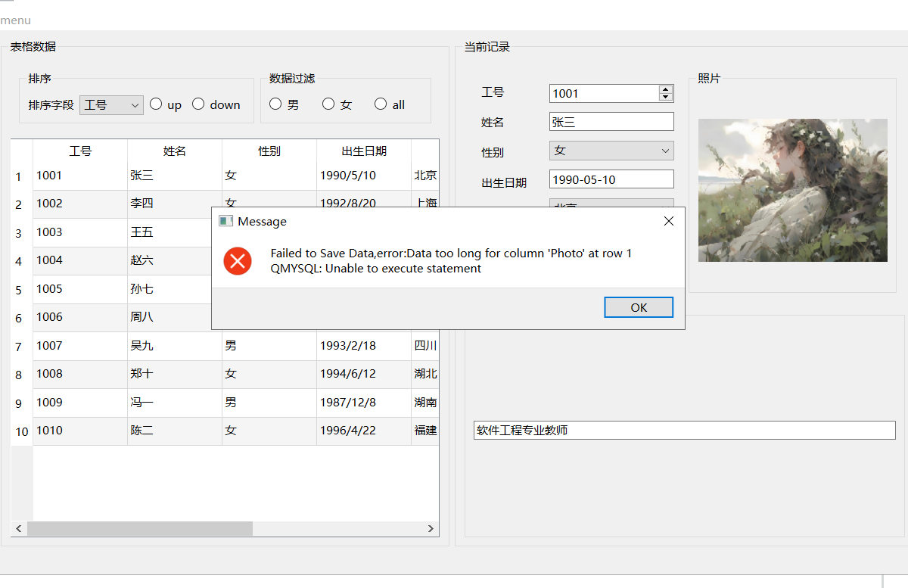
Task: Select the all filter radio button
Action: click(390, 104)
